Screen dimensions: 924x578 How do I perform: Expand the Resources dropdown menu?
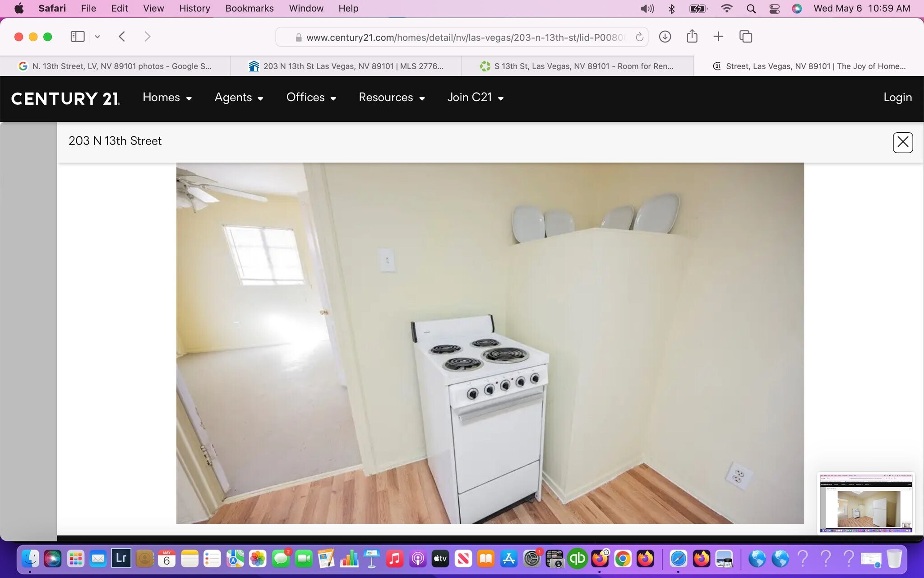[392, 98]
